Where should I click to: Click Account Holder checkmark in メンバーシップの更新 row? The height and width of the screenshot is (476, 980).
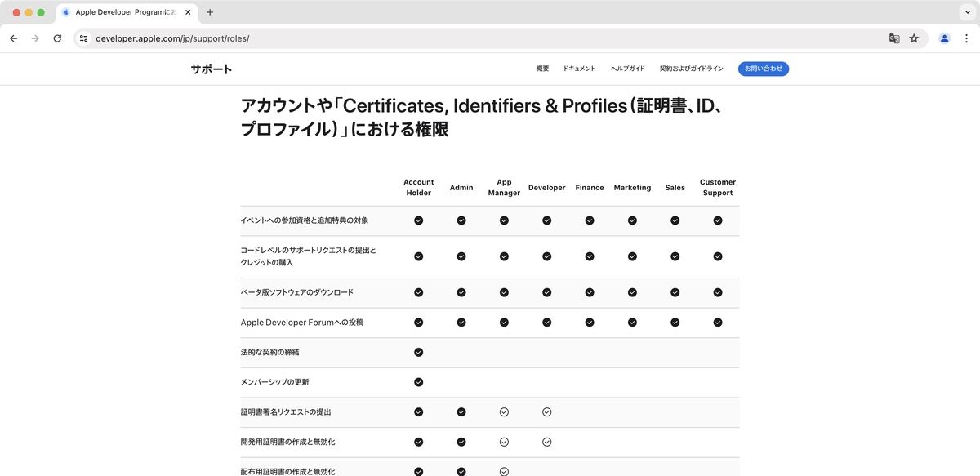pyautogui.click(x=419, y=382)
